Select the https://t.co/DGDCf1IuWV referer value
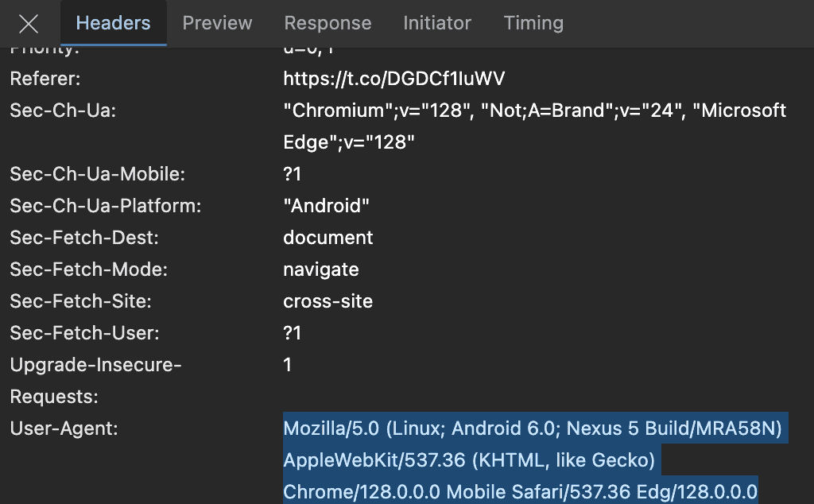 pyautogui.click(x=394, y=79)
